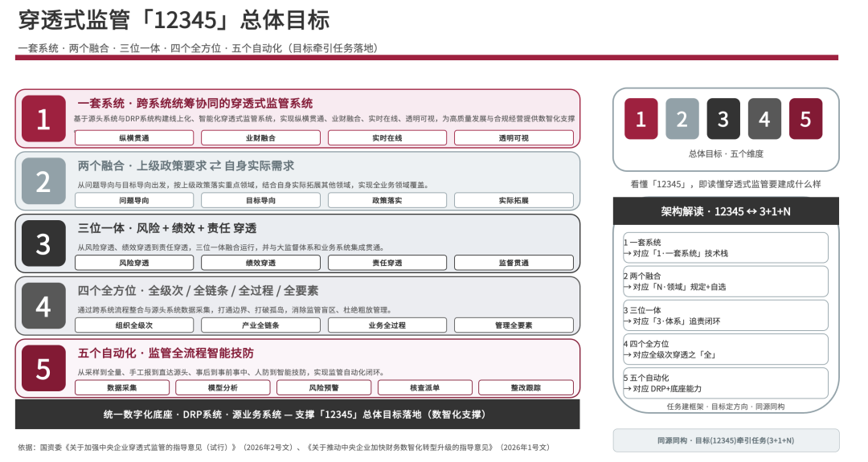Viewport: 868px width, 462px height.
Task: Click the large black badge 3 beside 三位一体 heading
Action: 43,243
